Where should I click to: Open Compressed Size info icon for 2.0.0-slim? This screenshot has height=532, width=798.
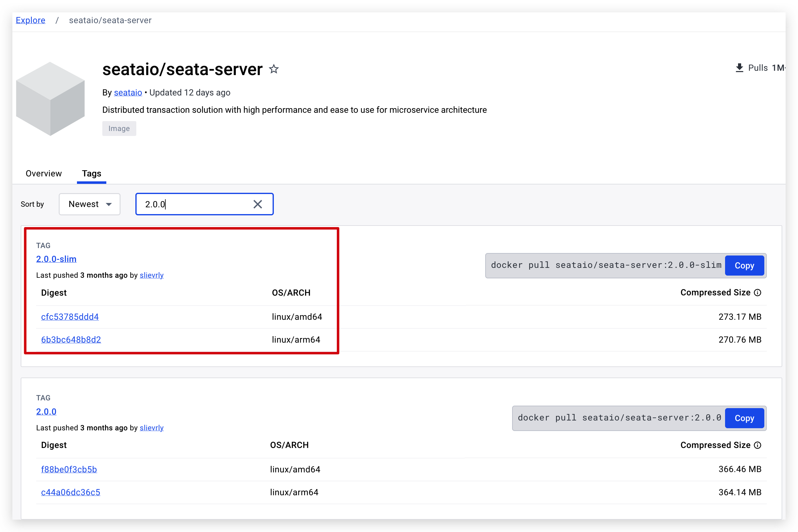(x=757, y=293)
